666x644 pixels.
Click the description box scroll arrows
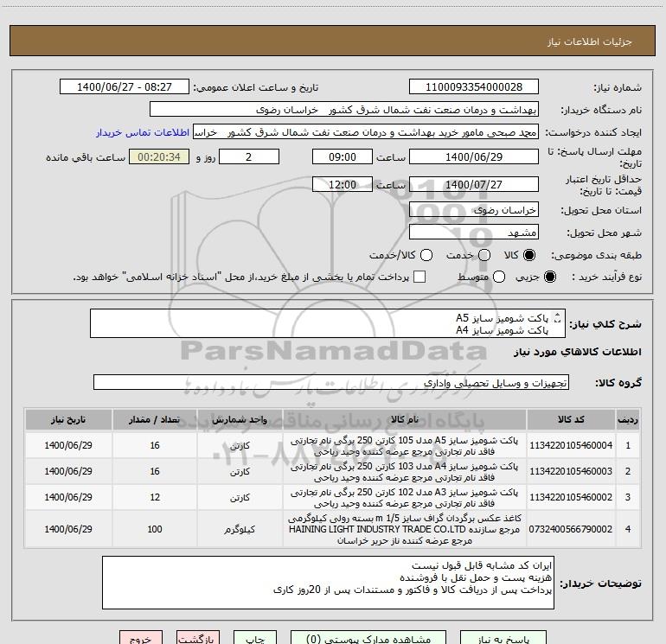[557, 317]
